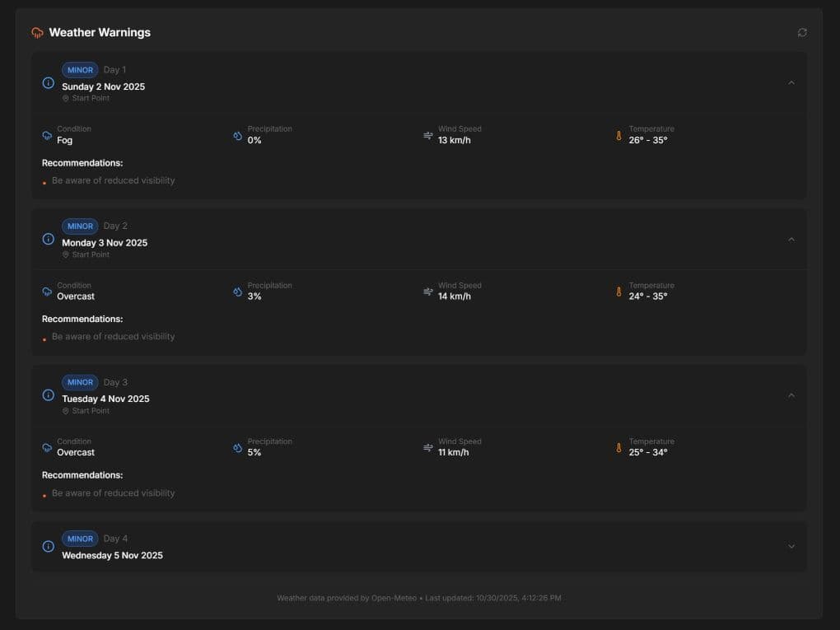Click the Weather Warnings cloud icon
This screenshot has height=630, width=840.
coord(37,33)
